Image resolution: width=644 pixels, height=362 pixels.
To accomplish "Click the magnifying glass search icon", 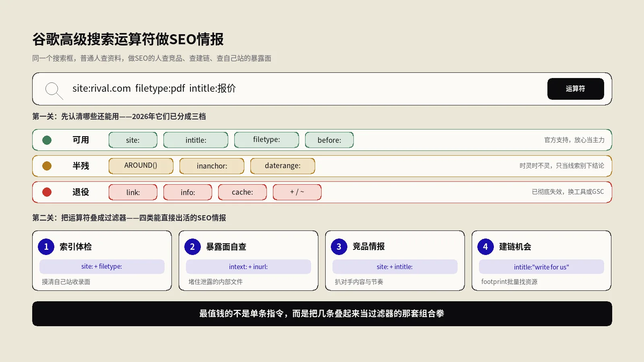I will coord(54,90).
